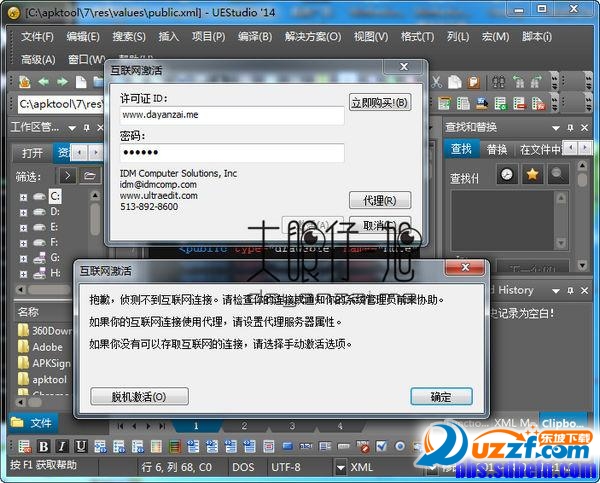Open the 高级(A) menu

click(38, 59)
